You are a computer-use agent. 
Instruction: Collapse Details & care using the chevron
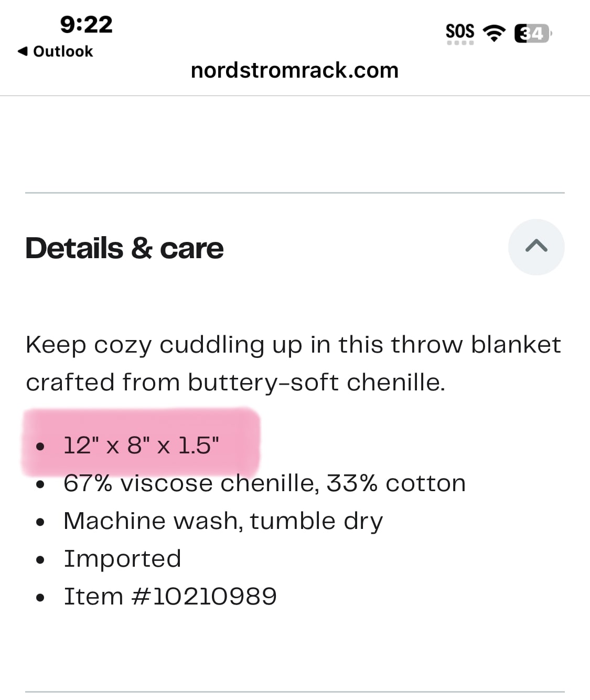click(536, 247)
